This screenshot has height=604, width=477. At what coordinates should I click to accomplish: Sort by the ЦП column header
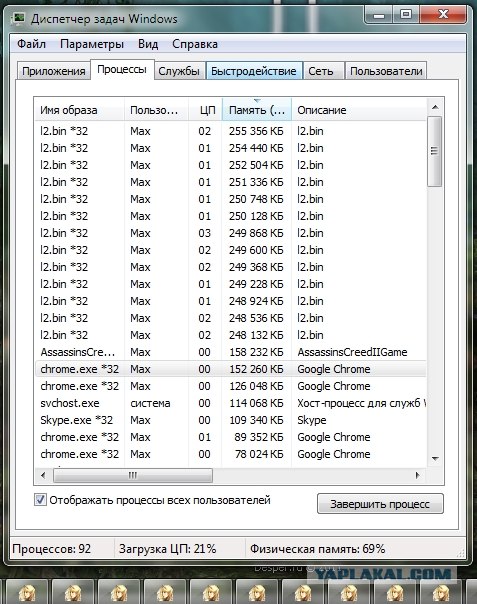[x=205, y=110]
